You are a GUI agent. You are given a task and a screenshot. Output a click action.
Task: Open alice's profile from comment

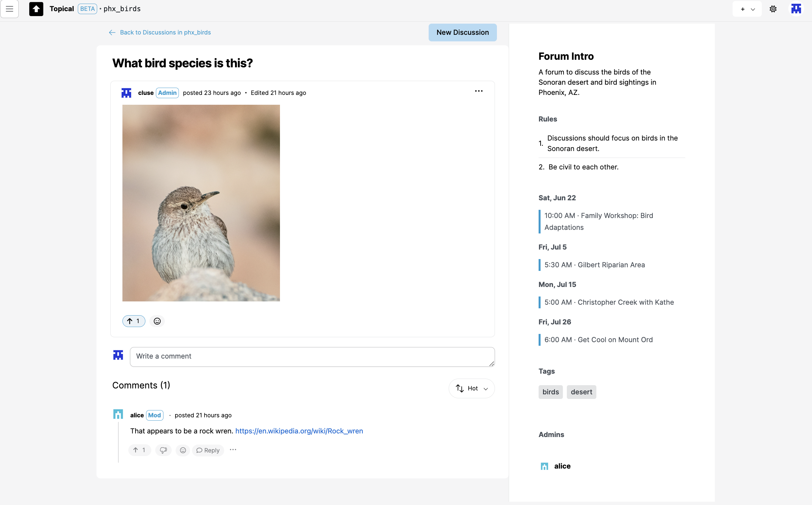(137, 415)
